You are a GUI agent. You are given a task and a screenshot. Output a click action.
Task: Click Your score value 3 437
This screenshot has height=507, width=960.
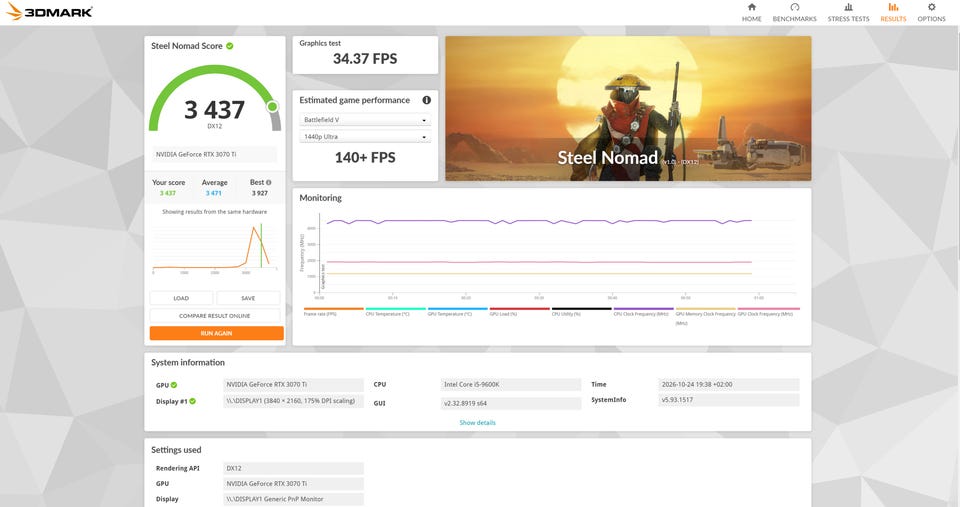pyautogui.click(x=168, y=193)
